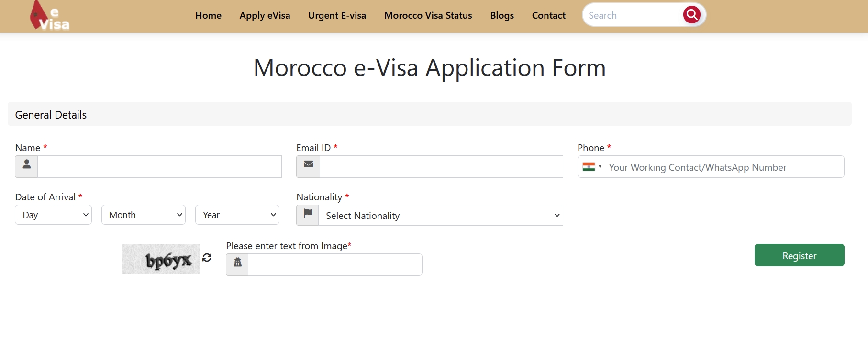Viewport: 868px width, 338px height.
Task: Click the captcha image bp6yx
Action: coord(160,259)
